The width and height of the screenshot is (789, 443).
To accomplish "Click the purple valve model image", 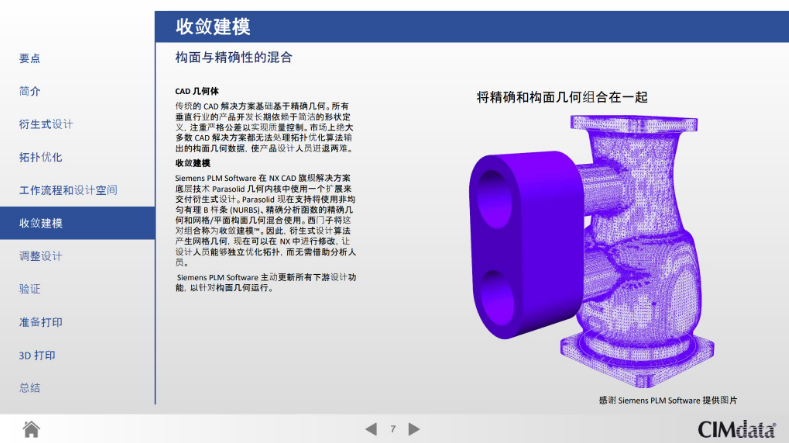I will pos(592,251).
